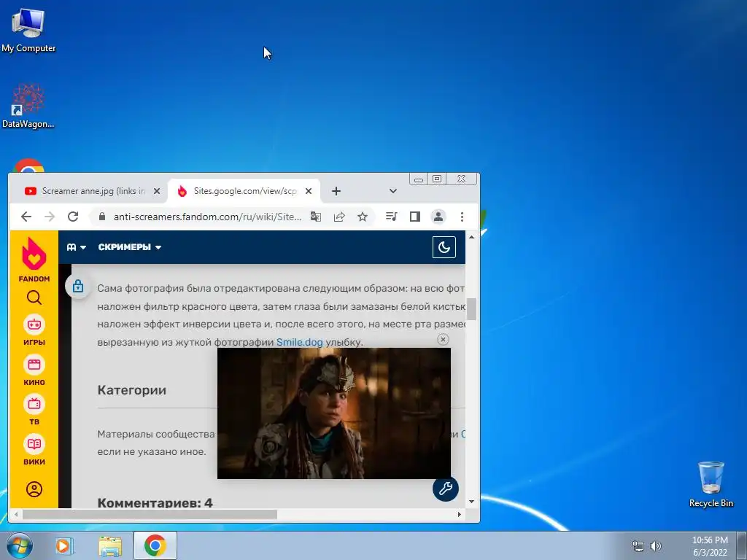Click the Комментариев: 4 heading
This screenshot has height=560, width=747.
155,502
